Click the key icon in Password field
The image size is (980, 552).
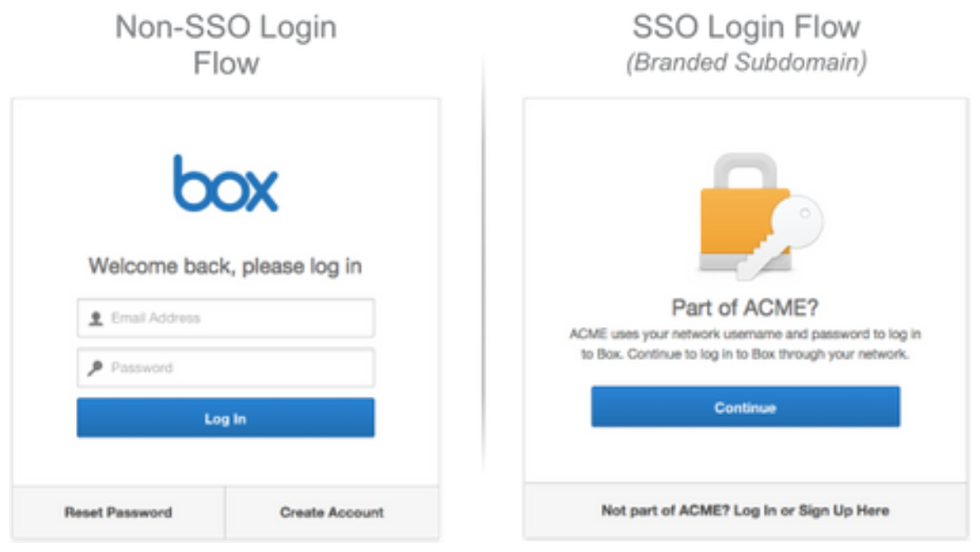(x=95, y=368)
